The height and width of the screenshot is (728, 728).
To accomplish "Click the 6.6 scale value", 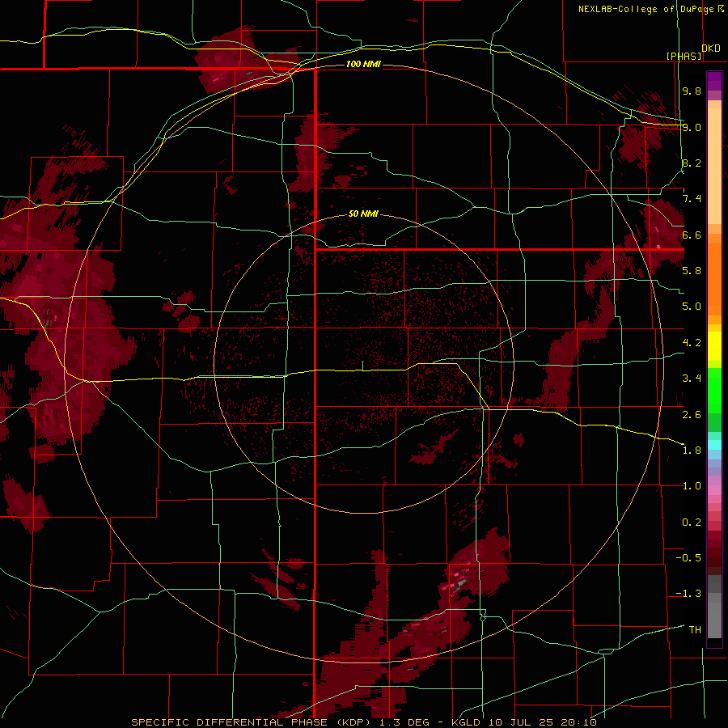I will [x=692, y=235].
